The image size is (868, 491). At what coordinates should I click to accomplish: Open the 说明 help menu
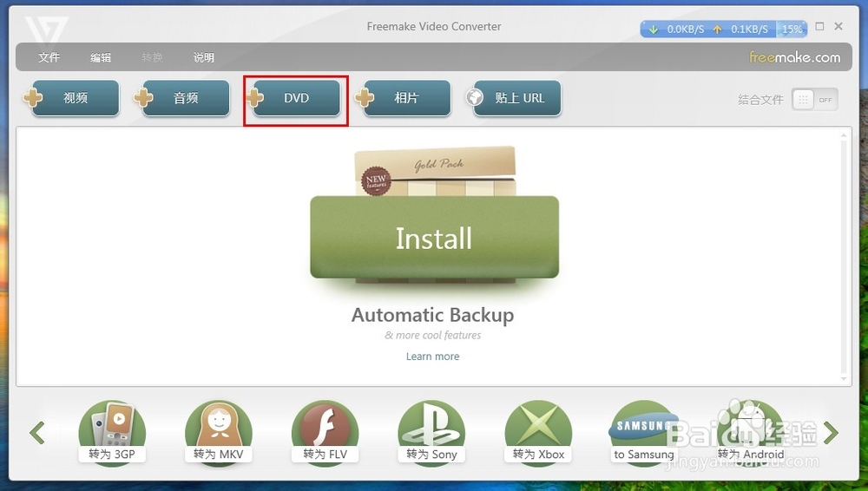(x=204, y=57)
